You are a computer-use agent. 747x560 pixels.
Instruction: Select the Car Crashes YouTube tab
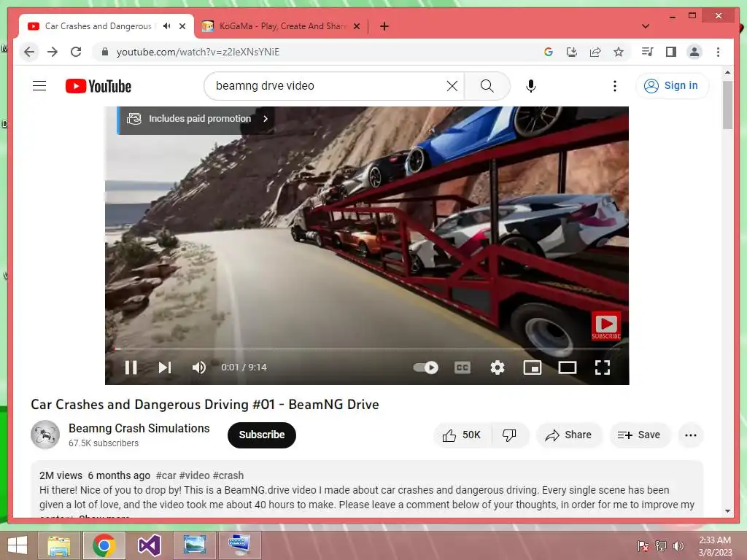coord(98,26)
